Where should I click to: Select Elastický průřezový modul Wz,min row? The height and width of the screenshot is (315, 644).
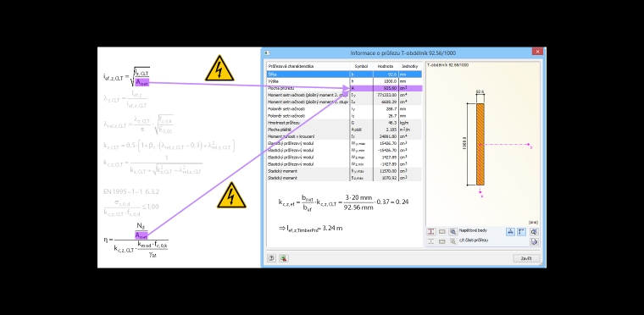click(344, 164)
